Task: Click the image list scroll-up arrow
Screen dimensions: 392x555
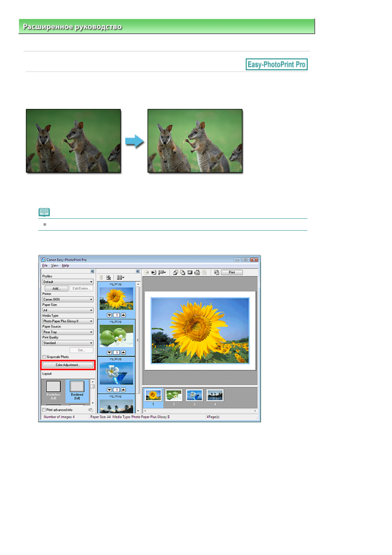Action: [138, 284]
